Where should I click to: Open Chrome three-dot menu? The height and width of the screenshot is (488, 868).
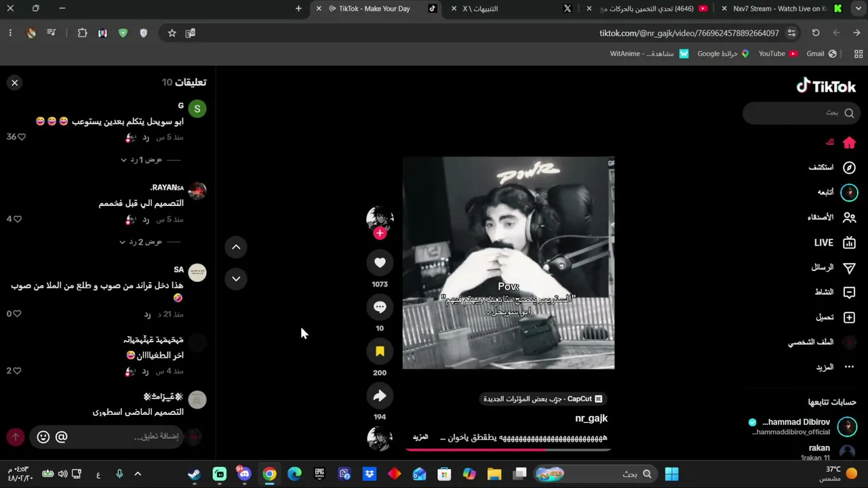(x=10, y=33)
